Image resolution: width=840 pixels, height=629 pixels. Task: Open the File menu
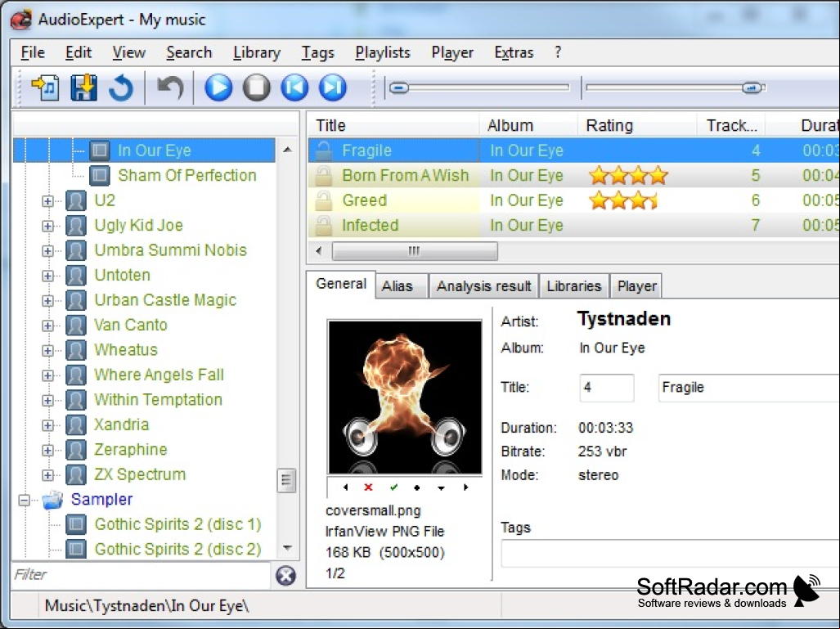click(33, 52)
